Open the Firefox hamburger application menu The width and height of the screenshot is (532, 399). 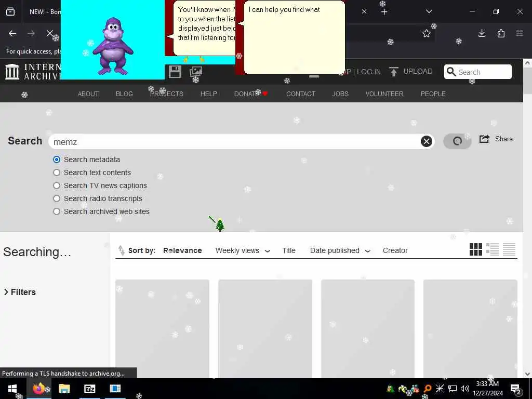[520, 33]
